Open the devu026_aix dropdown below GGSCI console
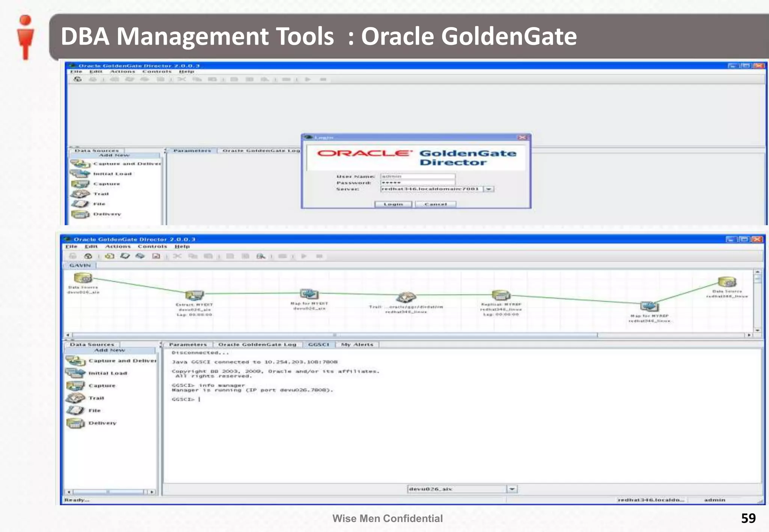This screenshot has height=532, width=769. point(512,489)
